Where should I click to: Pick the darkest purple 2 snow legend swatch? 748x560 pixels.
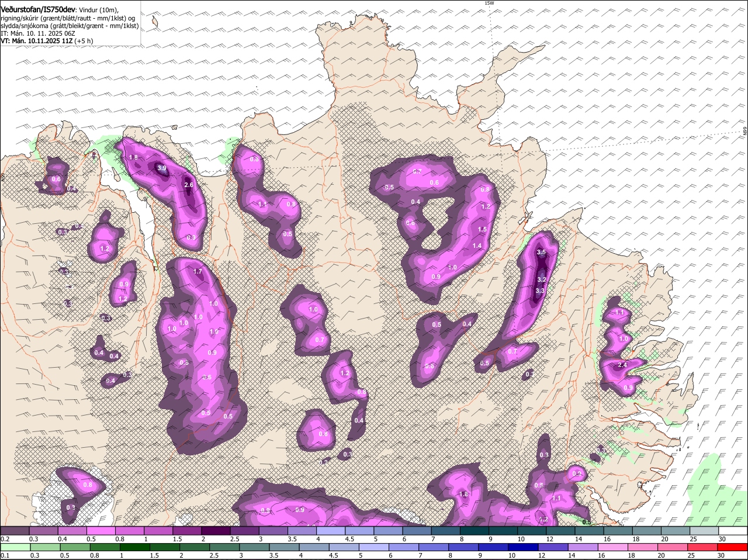click(x=216, y=530)
